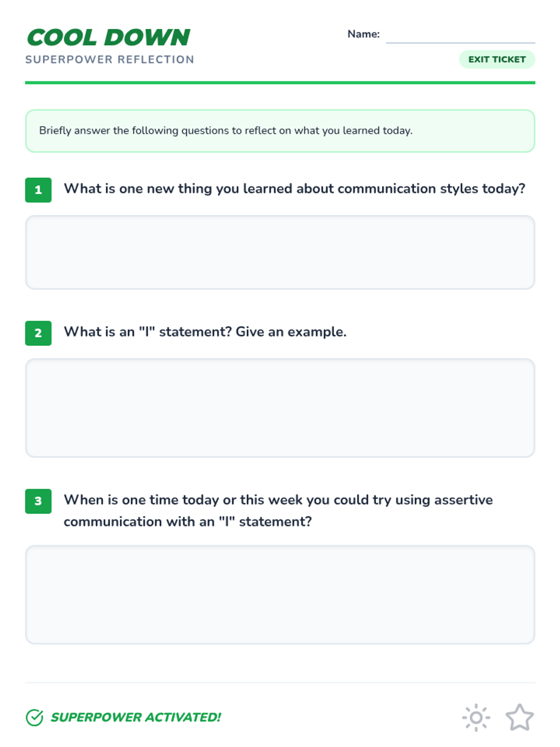The width and height of the screenshot is (560, 747).
Task: Click the Name line to enter name
Action: pos(460,35)
